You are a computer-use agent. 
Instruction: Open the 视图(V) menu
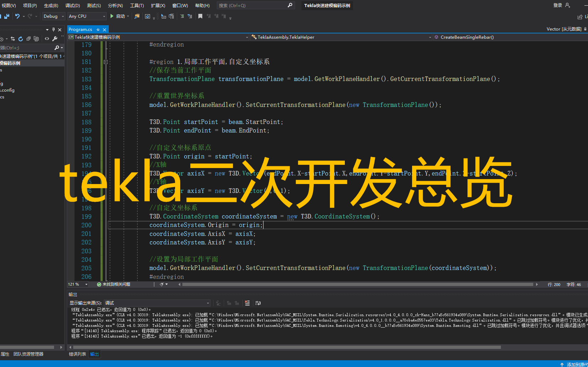click(x=9, y=5)
